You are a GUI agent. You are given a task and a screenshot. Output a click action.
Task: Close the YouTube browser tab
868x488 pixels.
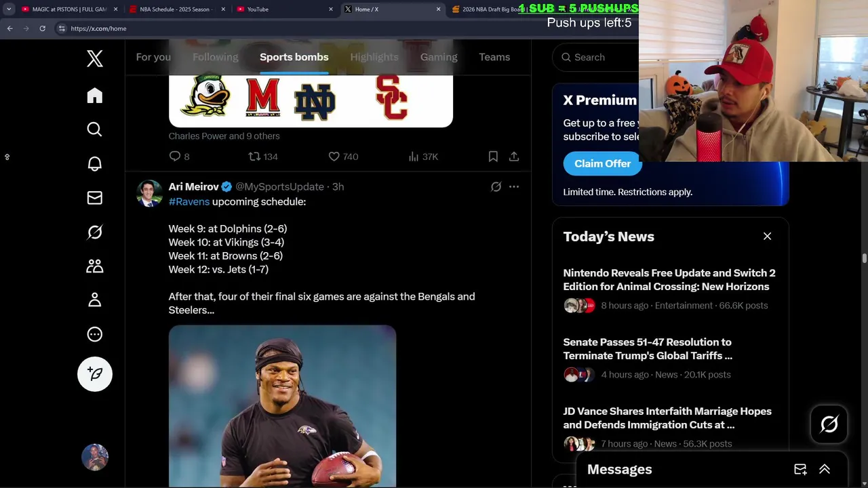(x=331, y=9)
